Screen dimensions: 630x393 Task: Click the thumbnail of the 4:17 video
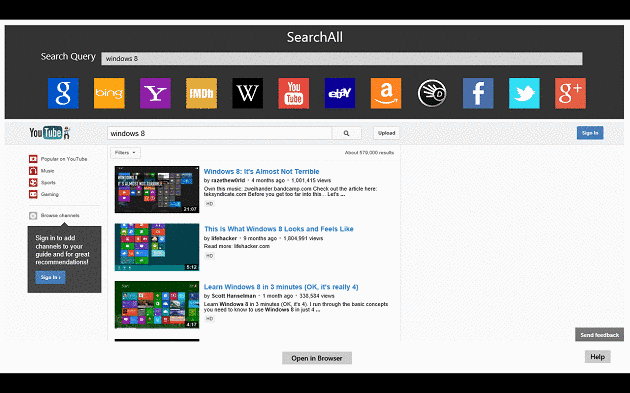pyautogui.click(x=157, y=305)
